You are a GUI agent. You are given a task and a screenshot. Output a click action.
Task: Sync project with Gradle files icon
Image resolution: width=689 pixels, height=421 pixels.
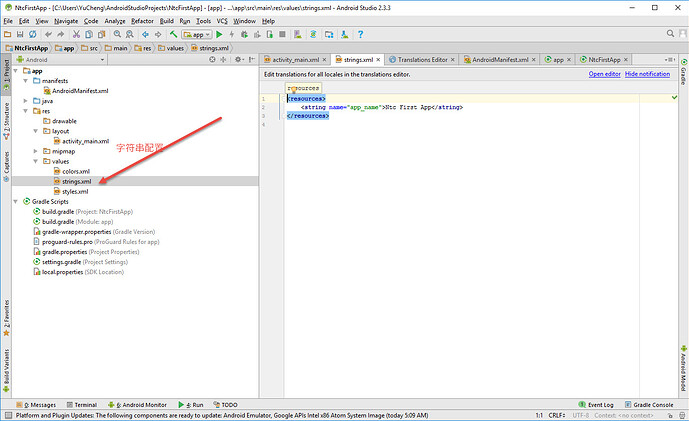[x=313, y=34]
